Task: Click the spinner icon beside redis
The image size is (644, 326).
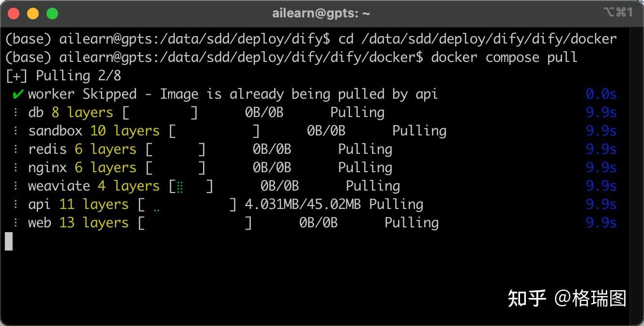Action: [16, 149]
